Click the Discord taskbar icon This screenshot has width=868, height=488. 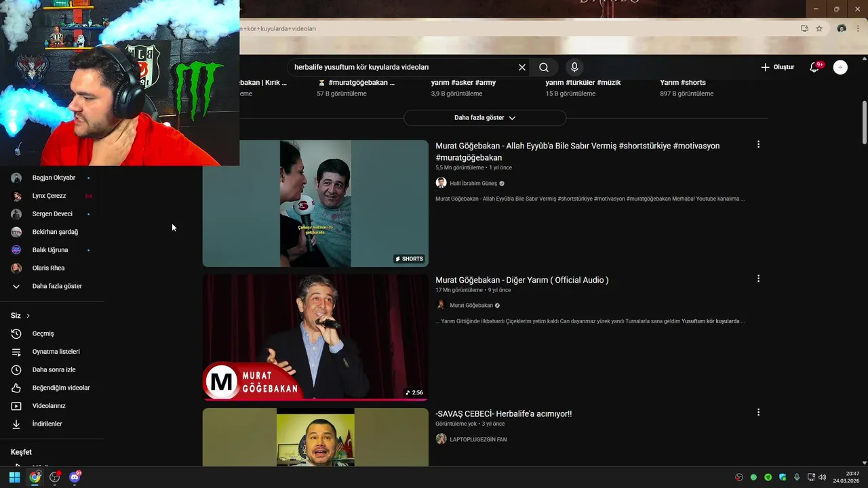click(x=75, y=477)
